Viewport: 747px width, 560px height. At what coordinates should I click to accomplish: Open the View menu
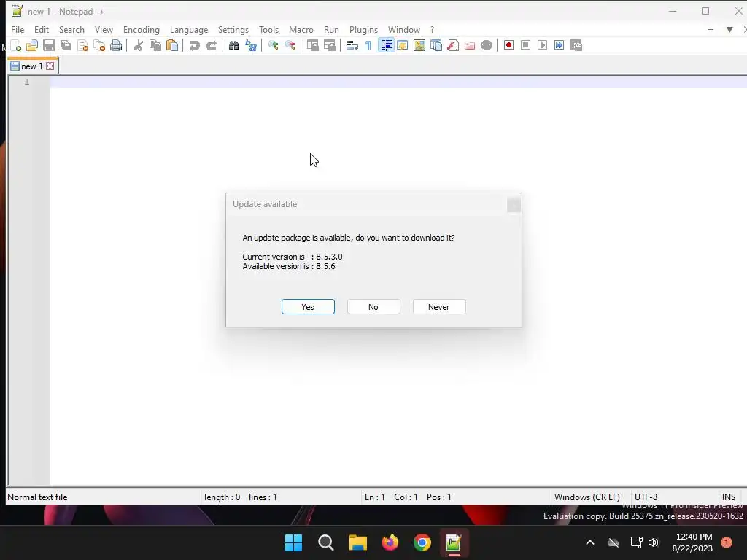(104, 29)
